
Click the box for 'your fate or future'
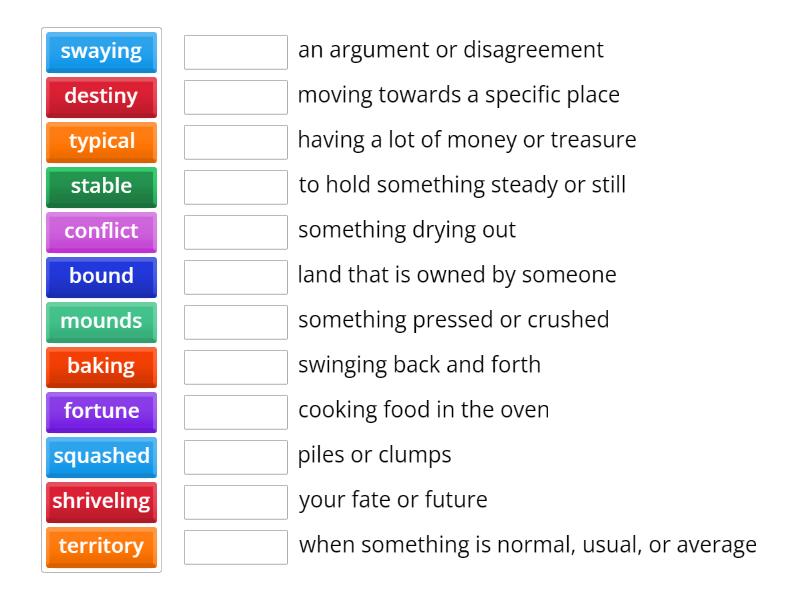click(x=236, y=502)
